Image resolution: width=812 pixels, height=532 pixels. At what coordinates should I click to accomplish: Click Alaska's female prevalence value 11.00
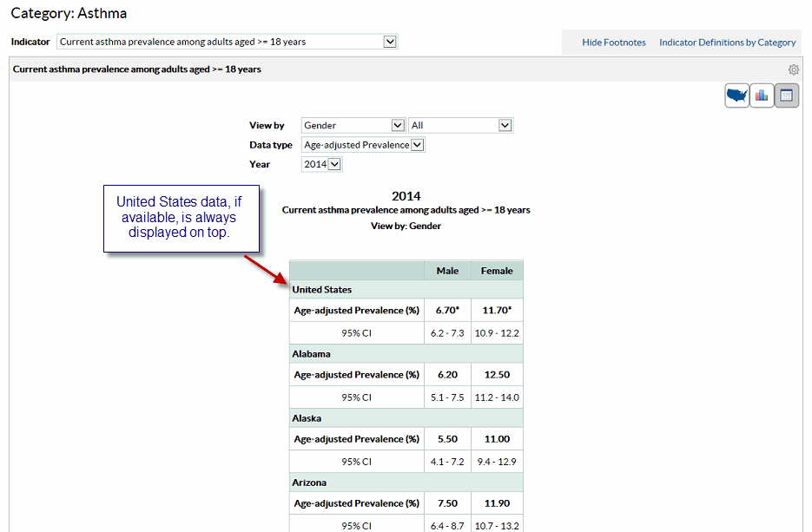coord(496,439)
